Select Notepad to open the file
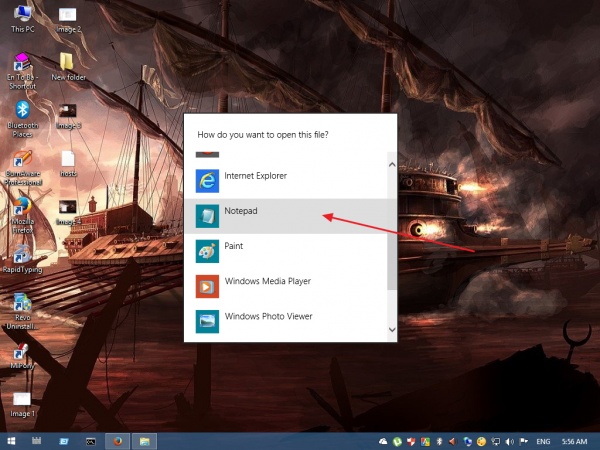The image size is (600, 450). (241, 212)
